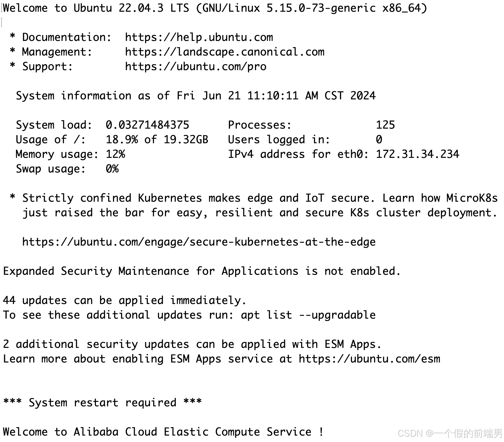Click the System restart required notice
Viewport: 504px width, 442px height.
[x=102, y=403]
